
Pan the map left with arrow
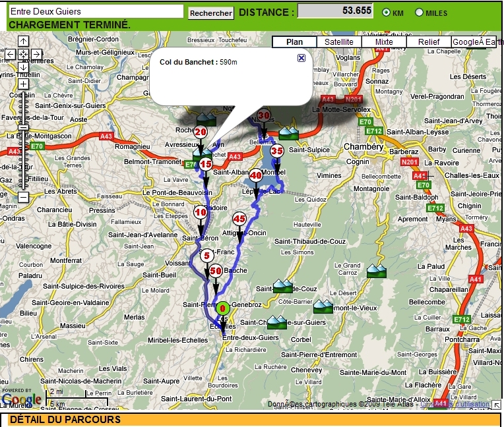tap(11, 54)
